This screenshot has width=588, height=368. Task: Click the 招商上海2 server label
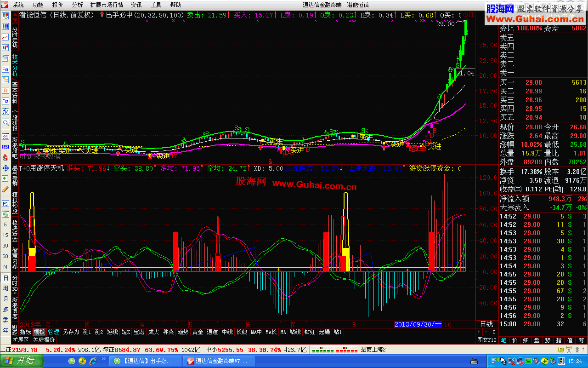point(373,350)
